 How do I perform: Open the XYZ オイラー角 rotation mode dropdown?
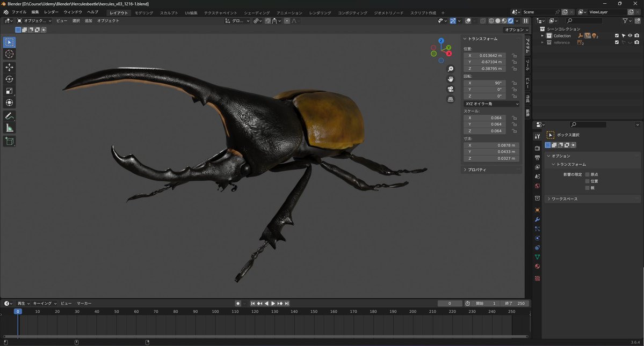(491, 104)
